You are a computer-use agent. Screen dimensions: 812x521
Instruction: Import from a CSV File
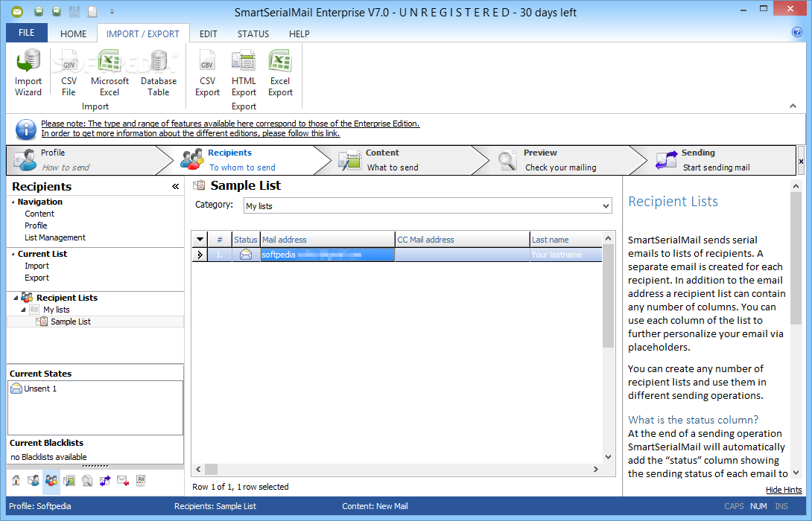coord(69,73)
